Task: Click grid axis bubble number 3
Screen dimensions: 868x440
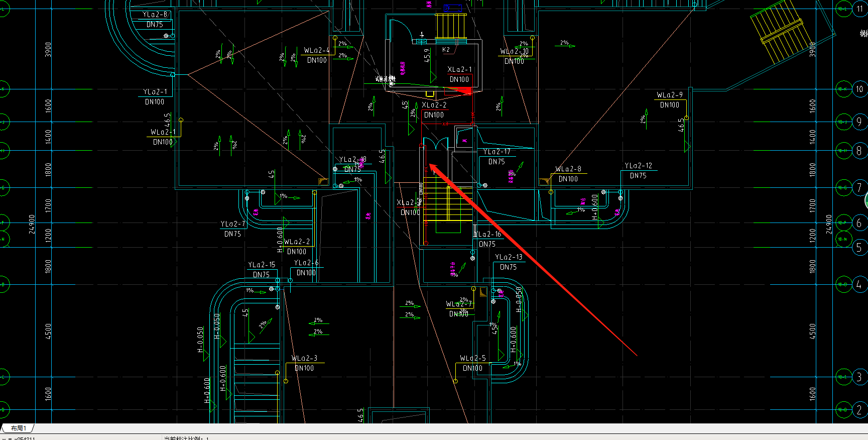Action: point(859,377)
